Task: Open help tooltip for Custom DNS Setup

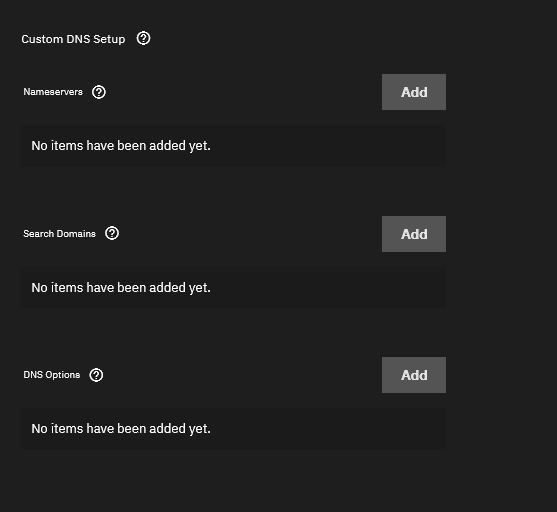Action: click(143, 38)
